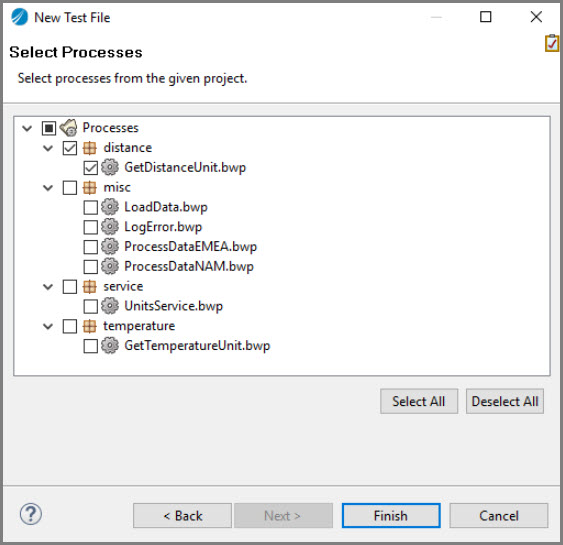Viewport: 563px width, 545px height.
Task: Select the ProcessDataEMEA.bwp tree item
Action: click(x=190, y=247)
